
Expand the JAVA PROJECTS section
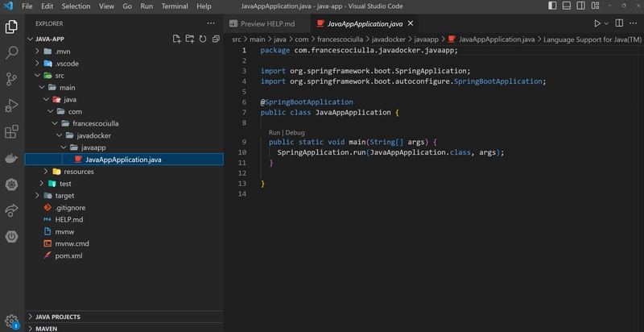pos(124,317)
